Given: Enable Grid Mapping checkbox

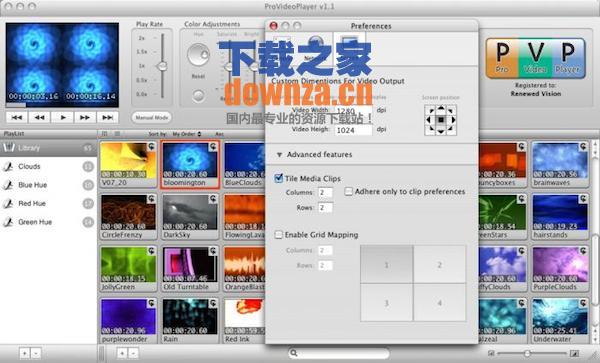Looking at the screenshot, I should click(279, 234).
